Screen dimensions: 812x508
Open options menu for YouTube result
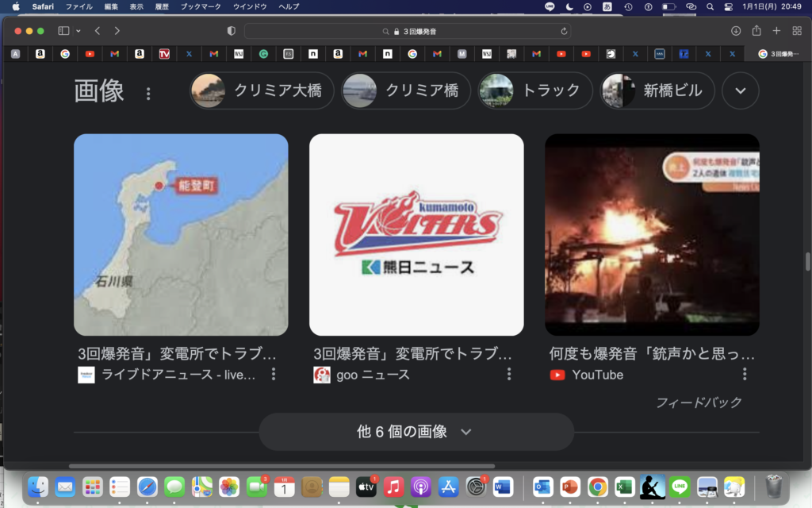pyautogui.click(x=744, y=374)
